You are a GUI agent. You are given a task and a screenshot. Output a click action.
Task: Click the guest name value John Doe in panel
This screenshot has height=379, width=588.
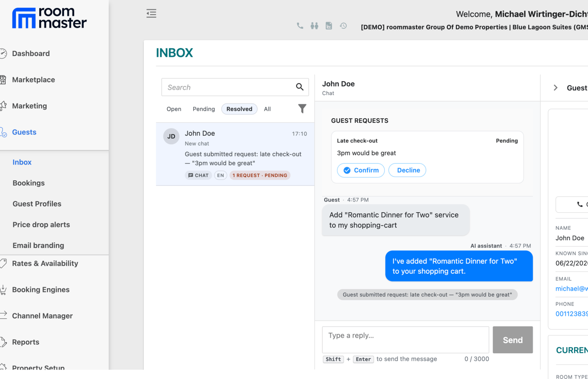[x=570, y=238]
